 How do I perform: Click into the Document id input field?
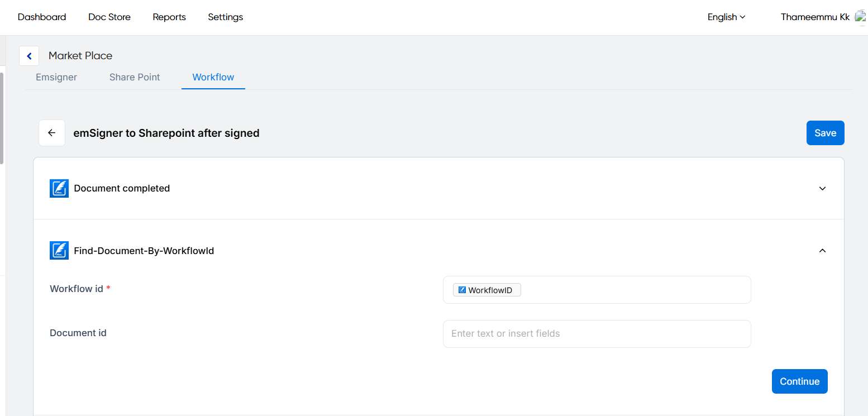[x=597, y=334]
